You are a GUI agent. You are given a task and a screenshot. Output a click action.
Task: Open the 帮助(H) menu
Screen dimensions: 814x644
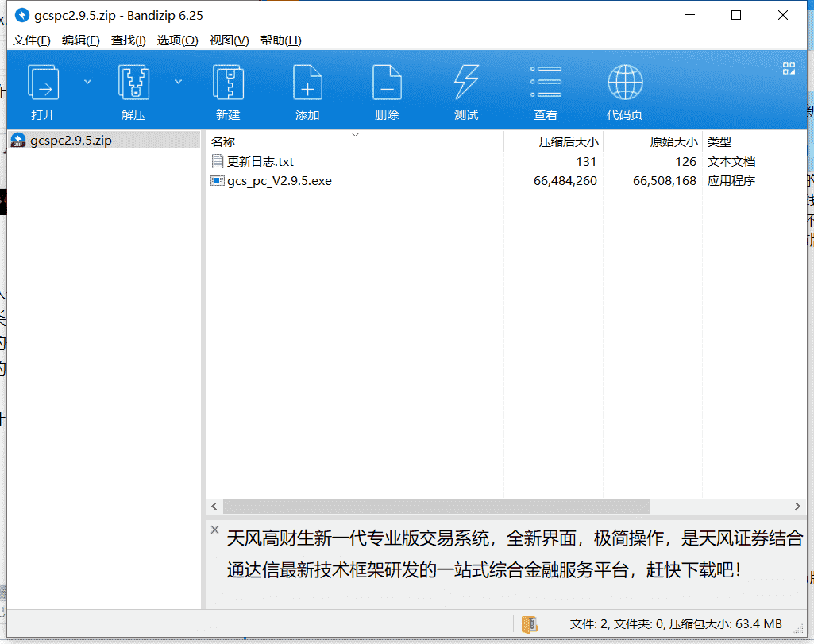tap(281, 40)
